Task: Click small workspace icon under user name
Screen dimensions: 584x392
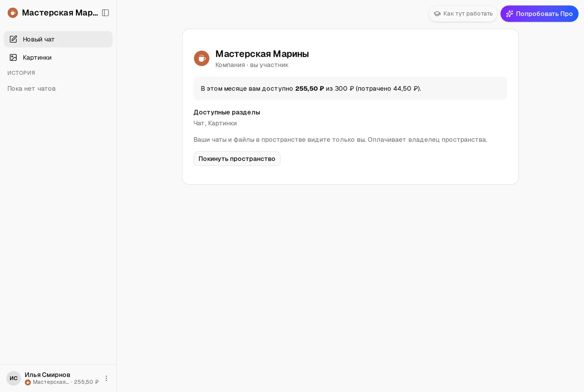Action: click(x=28, y=382)
